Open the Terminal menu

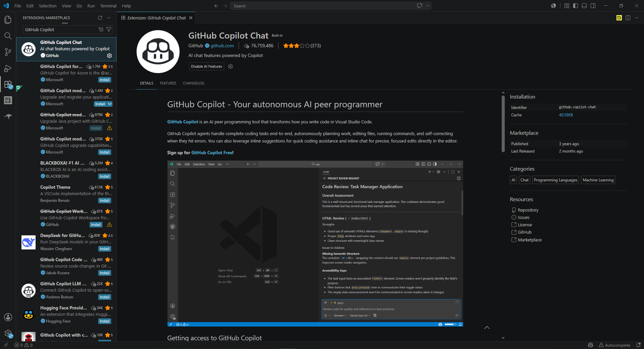[x=108, y=6]
